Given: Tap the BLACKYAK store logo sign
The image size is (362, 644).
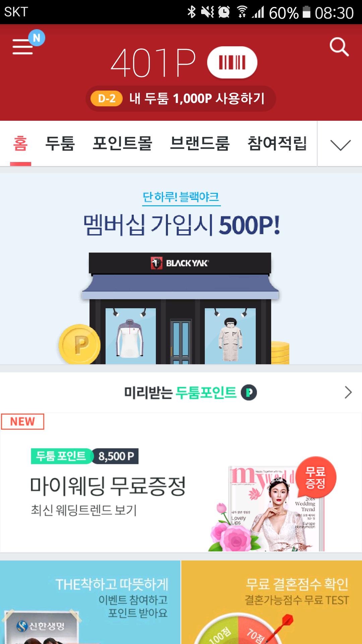Looking at the screenshot, I should [x=180, y=263].
